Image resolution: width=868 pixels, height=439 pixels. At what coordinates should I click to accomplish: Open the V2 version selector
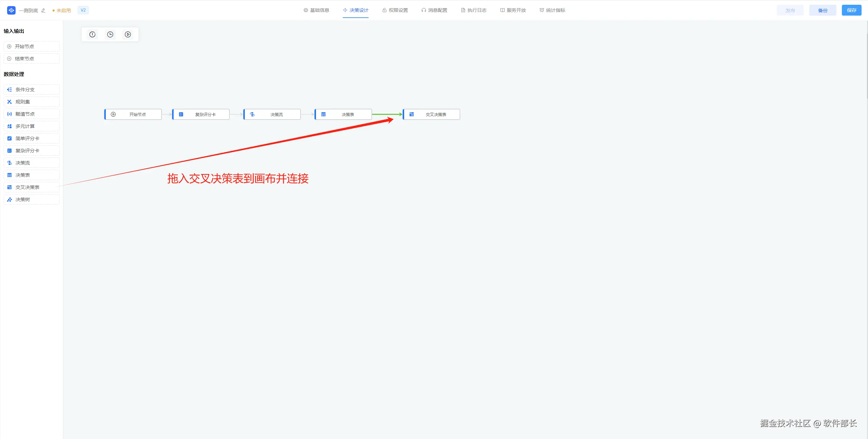click(83, 10)
